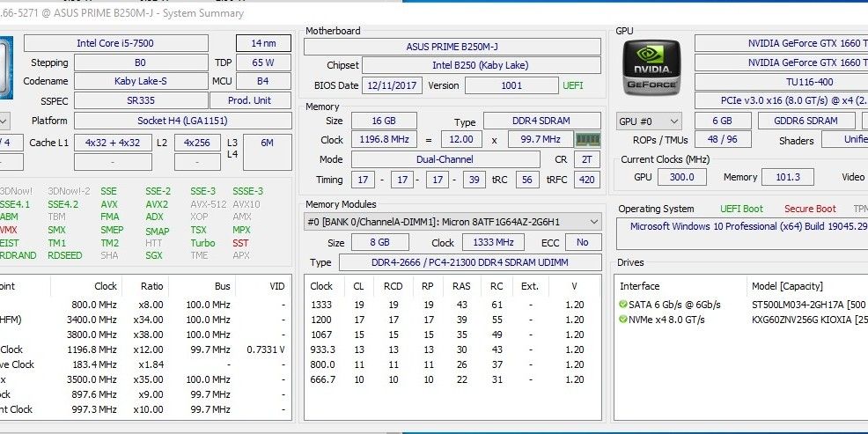Viewport: 868px width, 434px height.
Task: Click the module Clock value 1333 MHz
Action: 493,242
